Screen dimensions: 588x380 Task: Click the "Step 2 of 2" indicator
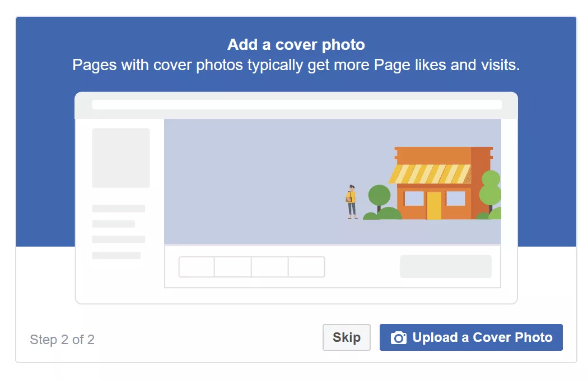62,340
